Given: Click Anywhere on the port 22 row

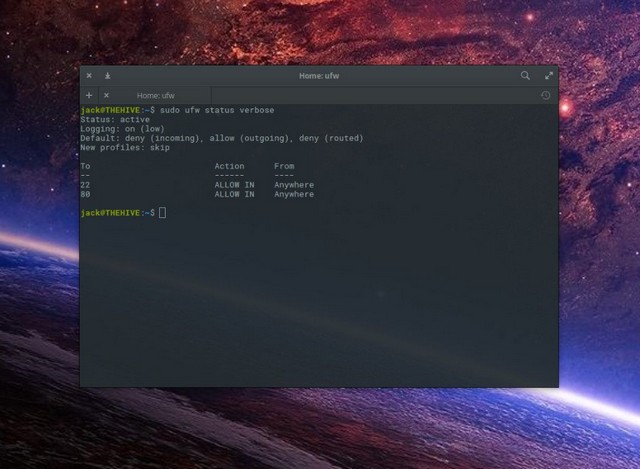Looking at the screenshot, I should point(294,185).
